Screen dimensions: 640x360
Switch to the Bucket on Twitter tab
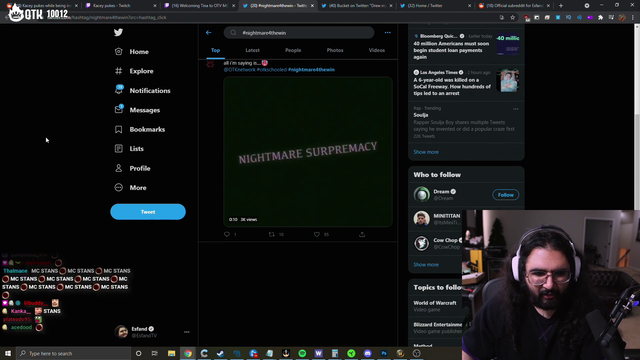[357, 6]
